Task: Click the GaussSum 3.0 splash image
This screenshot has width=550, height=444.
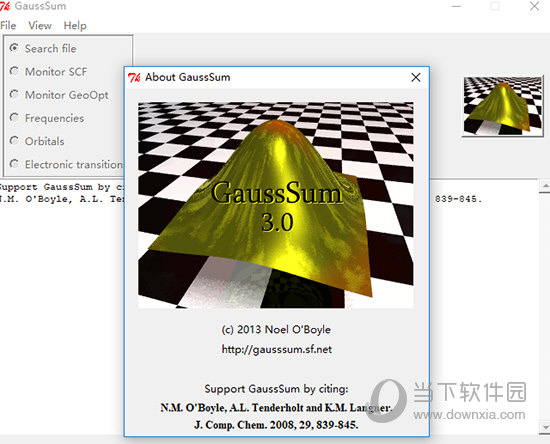Action: pyautogui.click(x=276, y=205)
